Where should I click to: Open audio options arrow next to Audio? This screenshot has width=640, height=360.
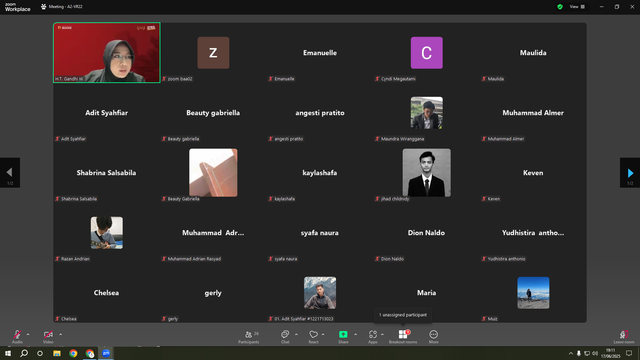28,334
